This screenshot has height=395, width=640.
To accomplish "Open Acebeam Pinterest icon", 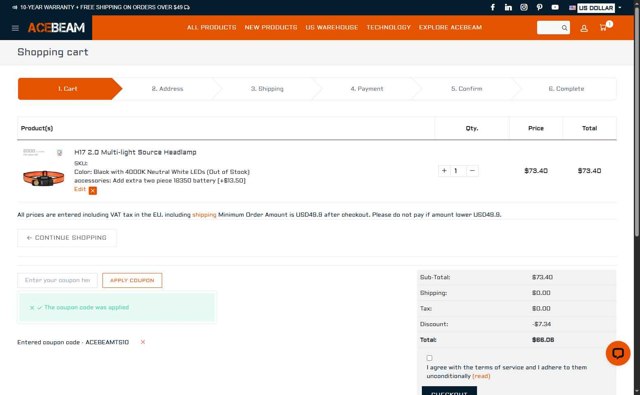I will tap(540, 7).
